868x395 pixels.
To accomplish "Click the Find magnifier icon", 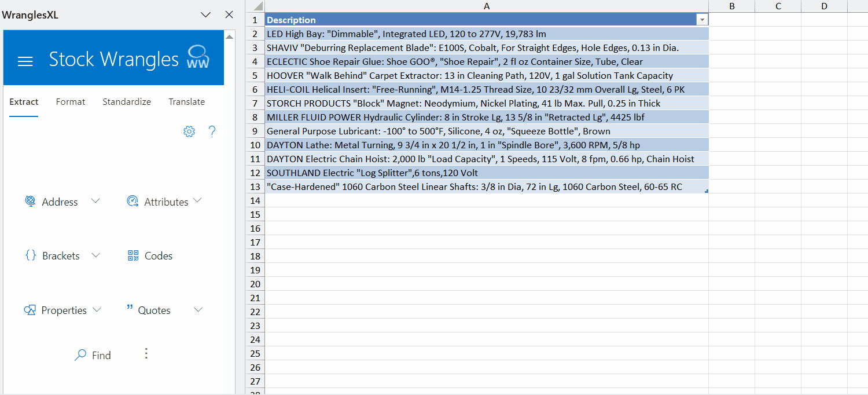I will 80,355.
